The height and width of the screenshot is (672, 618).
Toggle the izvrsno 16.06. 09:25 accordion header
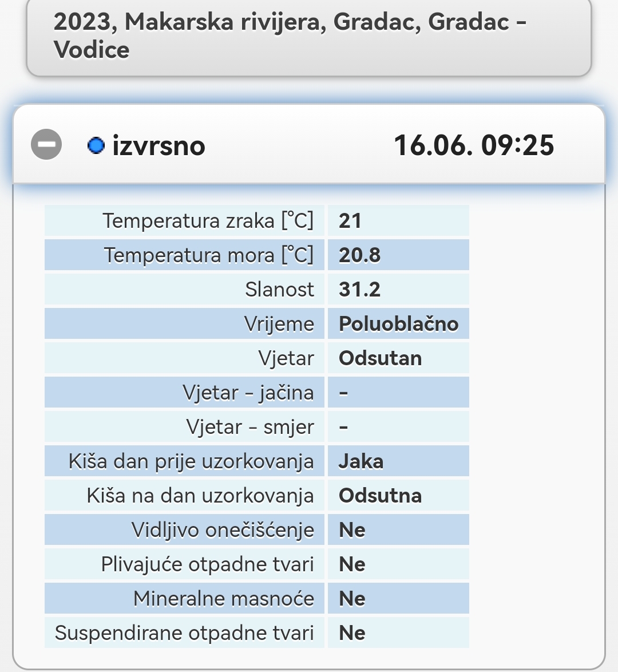[x=308, y=145]
